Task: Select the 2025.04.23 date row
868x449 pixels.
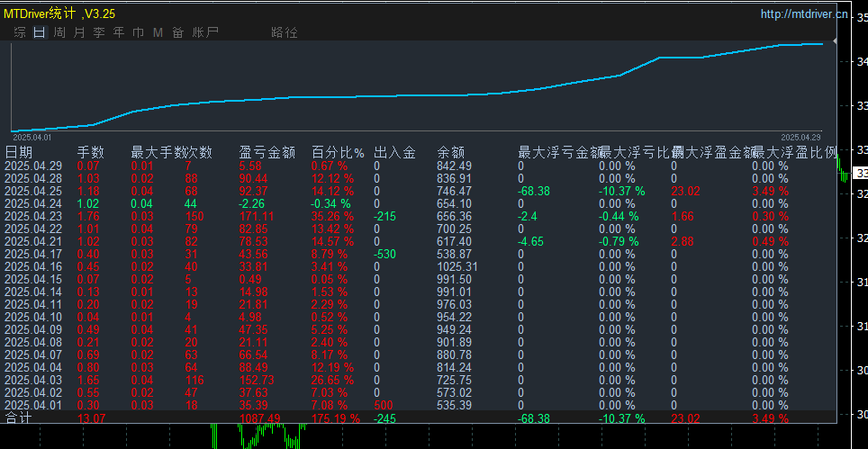Action: pos(33,216)
